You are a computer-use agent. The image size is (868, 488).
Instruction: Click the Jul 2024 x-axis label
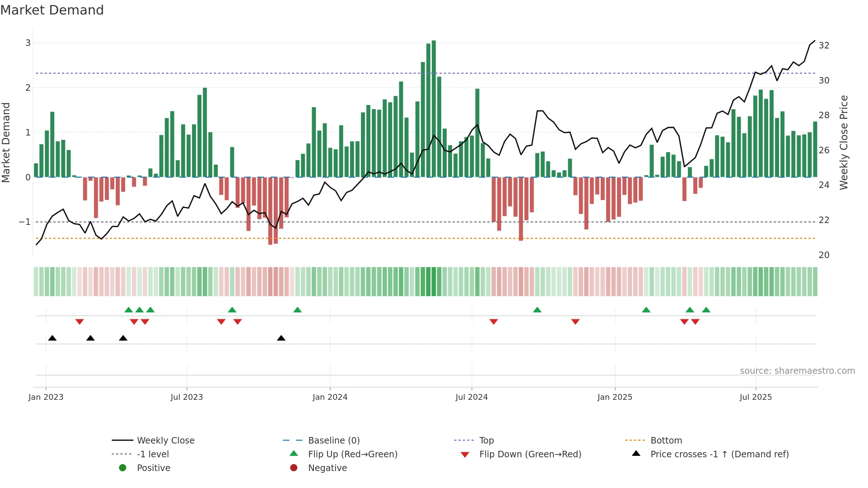tap(472, 397)
